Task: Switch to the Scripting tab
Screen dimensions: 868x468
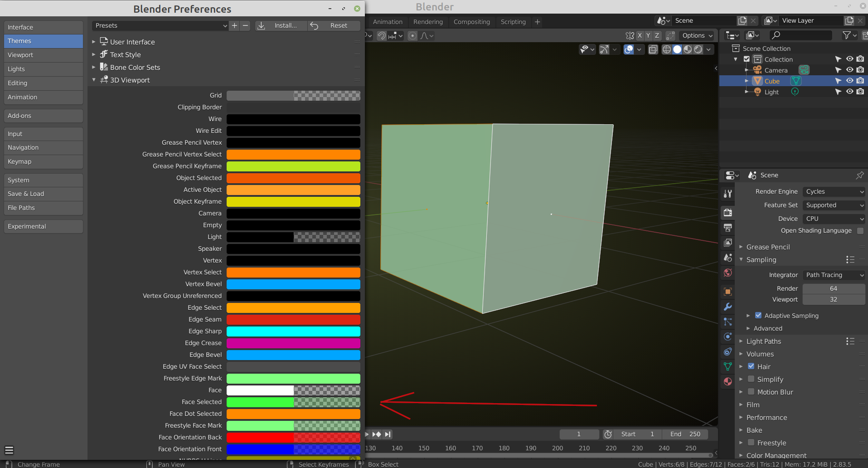Action: tap(513, 22)
